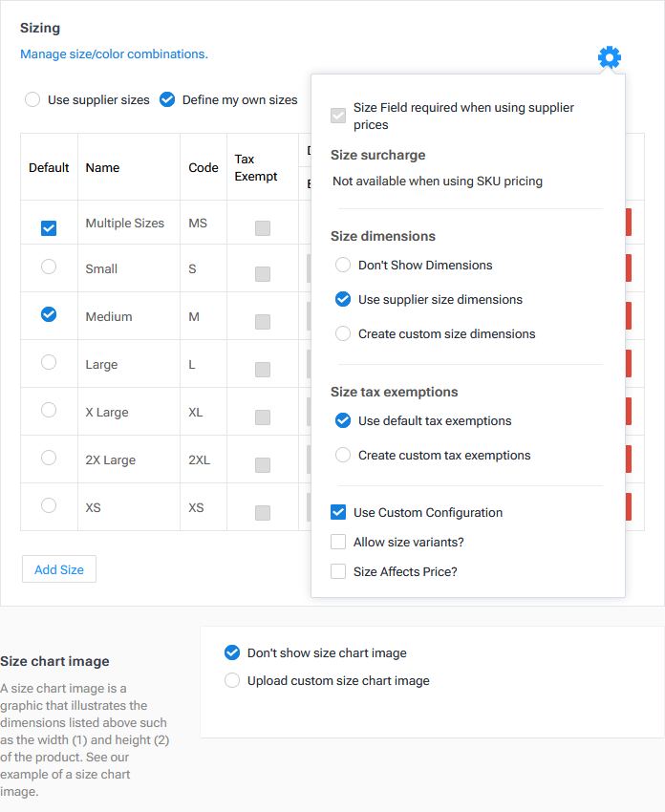Toggle Multiple Sizes default checkbox
This screenshot has width=665, height=812.
pos(49,228)
